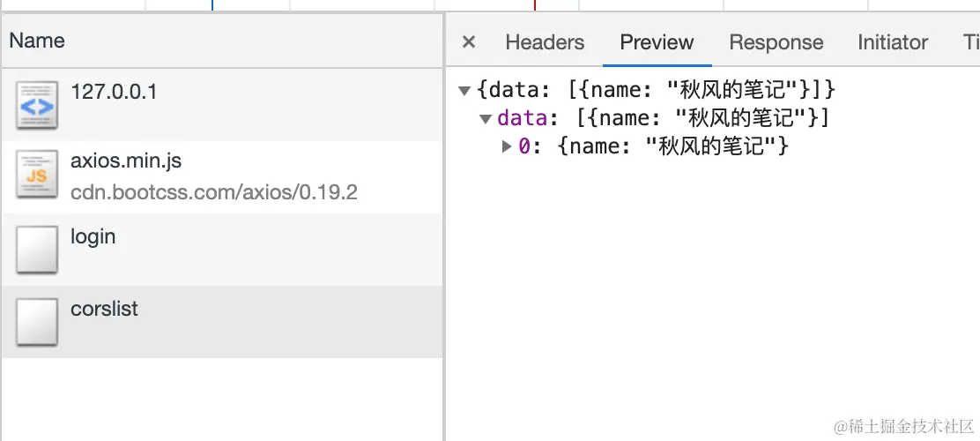Click the JS file icon for axios.min.js
This screenshot has width=980, height=441.
tap(37, 175)
